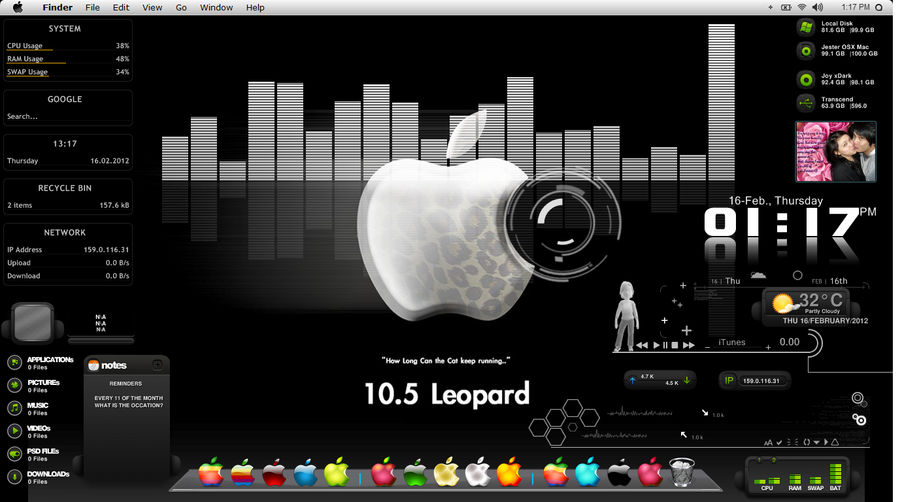Stop iTunes playback

675,345
